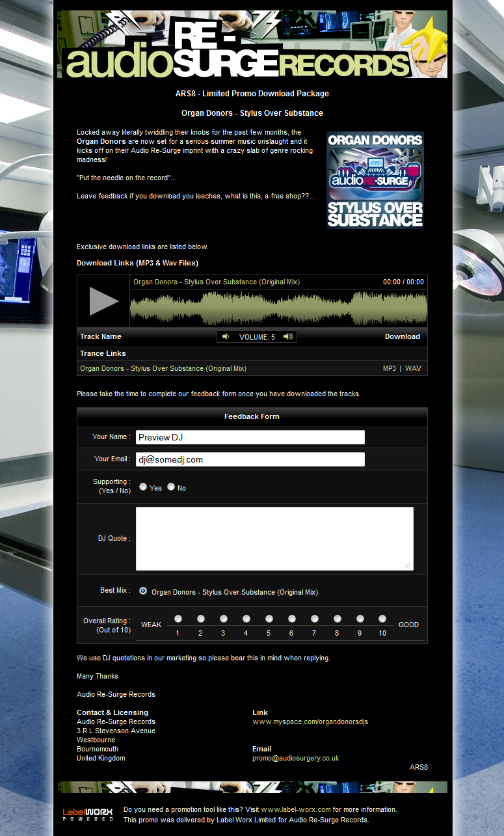The image size is (504, 836).
Task: Select No for Supporting
Action: point(171,487)
